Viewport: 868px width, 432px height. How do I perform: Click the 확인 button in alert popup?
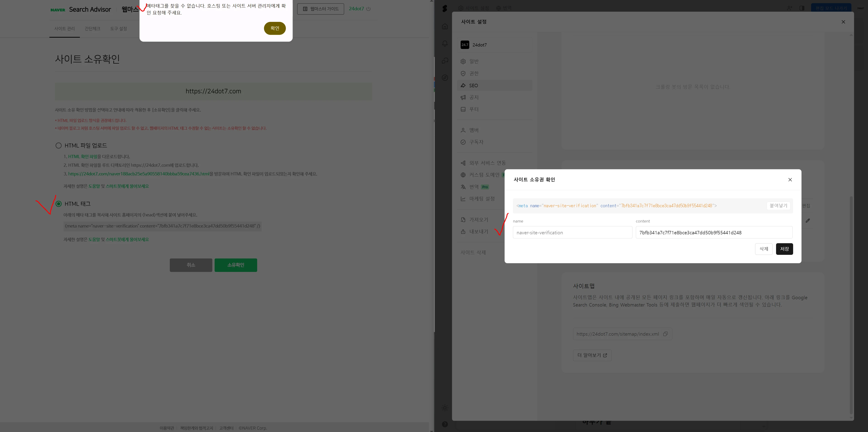click(275, 28)
